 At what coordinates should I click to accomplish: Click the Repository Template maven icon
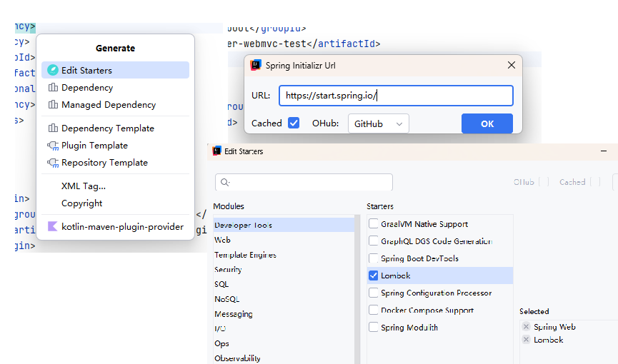point(53,163)
